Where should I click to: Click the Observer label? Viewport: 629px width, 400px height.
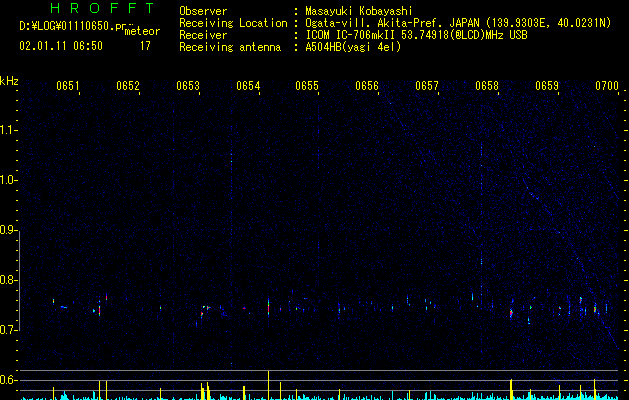203,11
